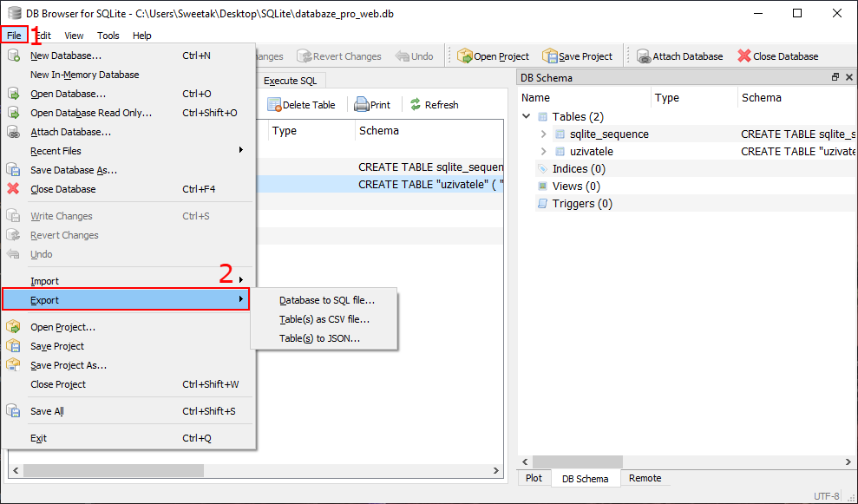The image size is (858, 504).
Task: Click red X Close Database in File menu
Action: tap(13, 189)
